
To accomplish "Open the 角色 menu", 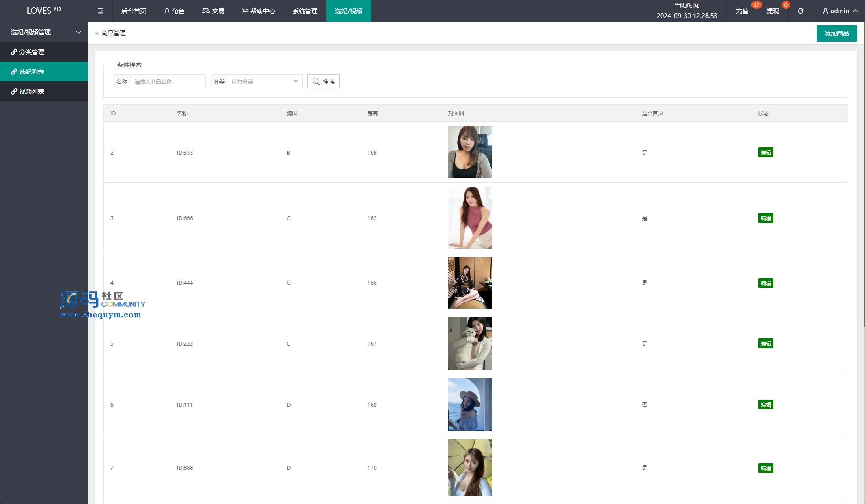I will 174,11.
